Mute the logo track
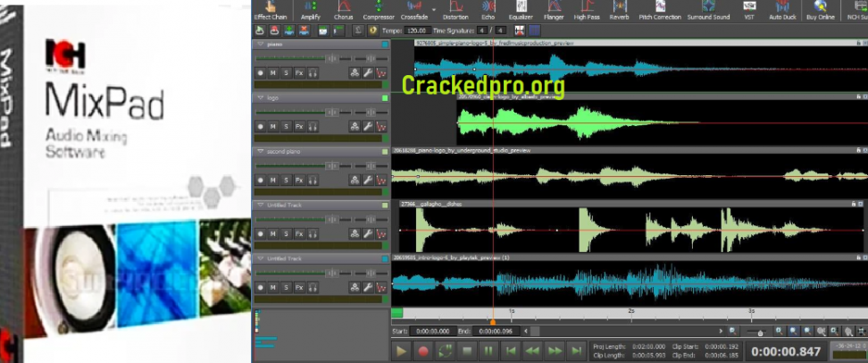 (x=273, y=126)
